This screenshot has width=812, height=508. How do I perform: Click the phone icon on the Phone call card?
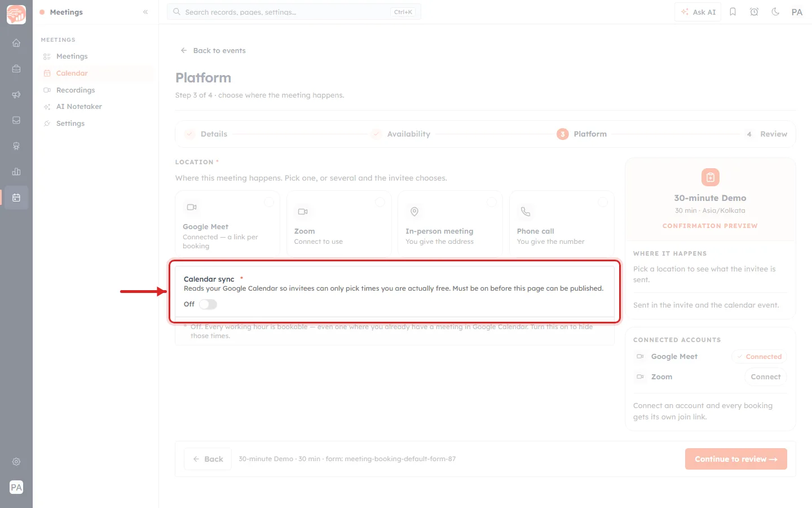point(526,212)
